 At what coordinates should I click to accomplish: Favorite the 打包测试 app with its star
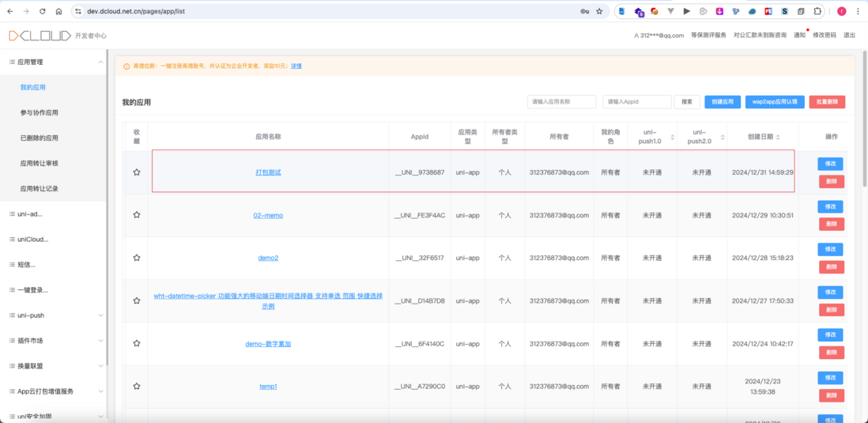[137, 172]
